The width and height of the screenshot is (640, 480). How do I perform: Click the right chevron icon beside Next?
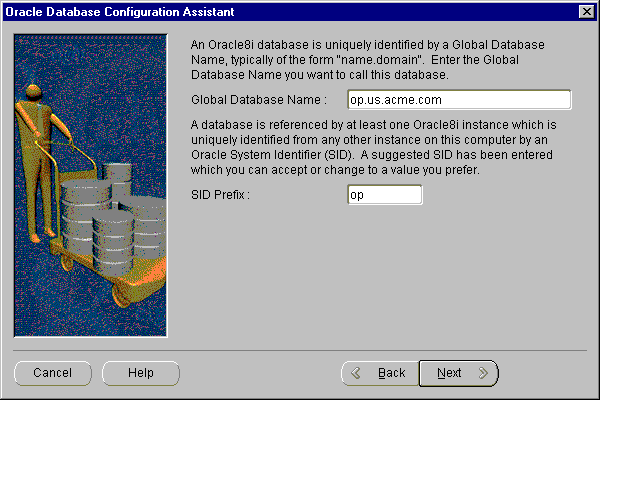pos(483,373)
